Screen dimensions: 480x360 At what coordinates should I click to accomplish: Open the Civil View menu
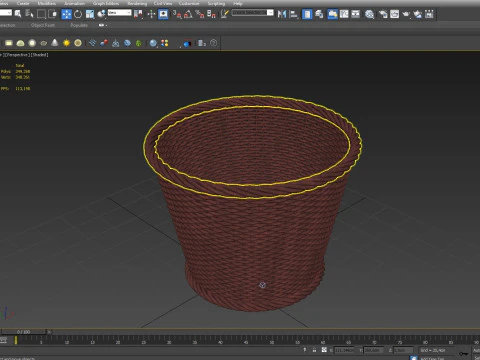163,3
